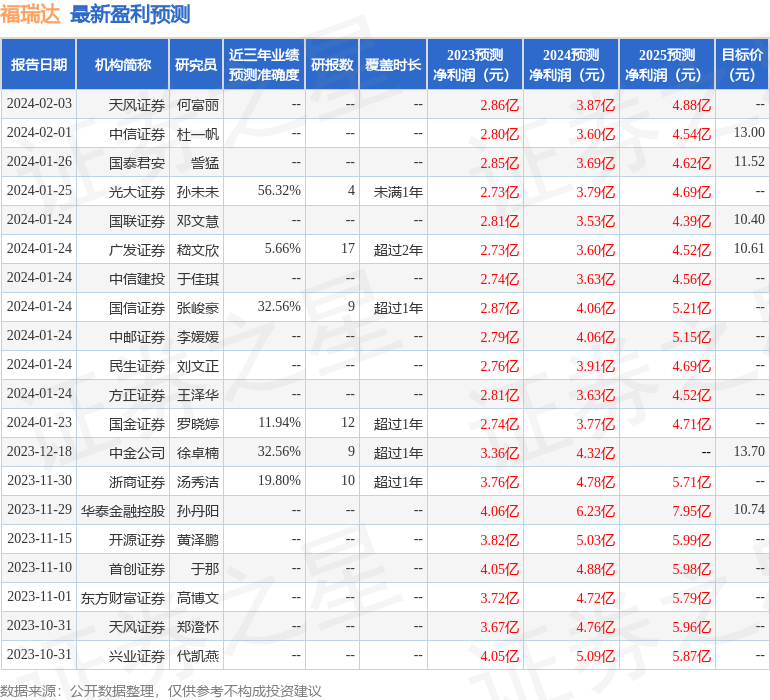Click researcher 王泽华
This screenshot has width=770, height=700.
[197, 395]
